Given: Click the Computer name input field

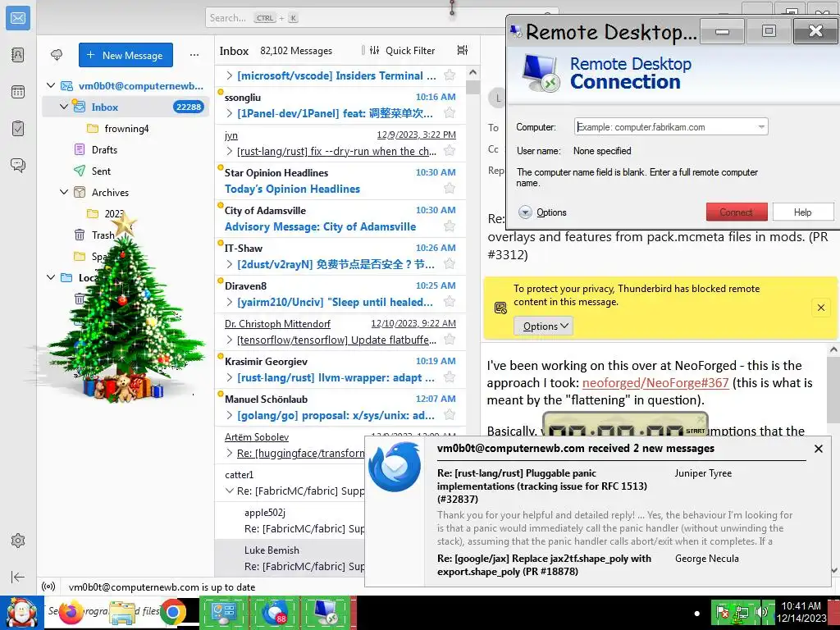Looking at the screenshot, I should tap(671, 127).
